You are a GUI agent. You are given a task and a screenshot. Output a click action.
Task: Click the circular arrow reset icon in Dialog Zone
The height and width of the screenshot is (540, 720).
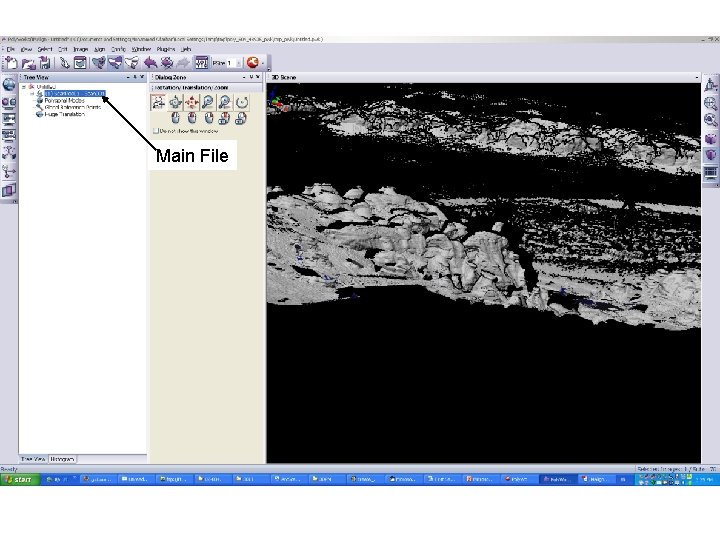pyautogui.click(x=242, y=102)
